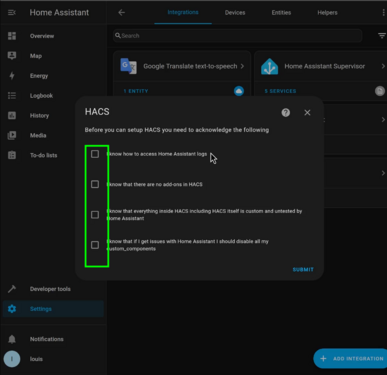
Task: Open the Overview dashboard icon
Action: click(x=12, y=36)
